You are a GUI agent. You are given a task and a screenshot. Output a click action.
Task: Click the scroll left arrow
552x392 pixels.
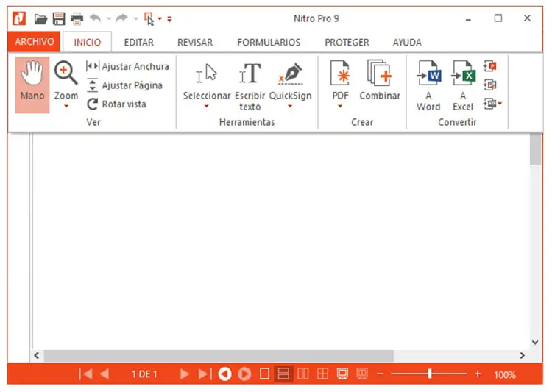pos(37,355)
